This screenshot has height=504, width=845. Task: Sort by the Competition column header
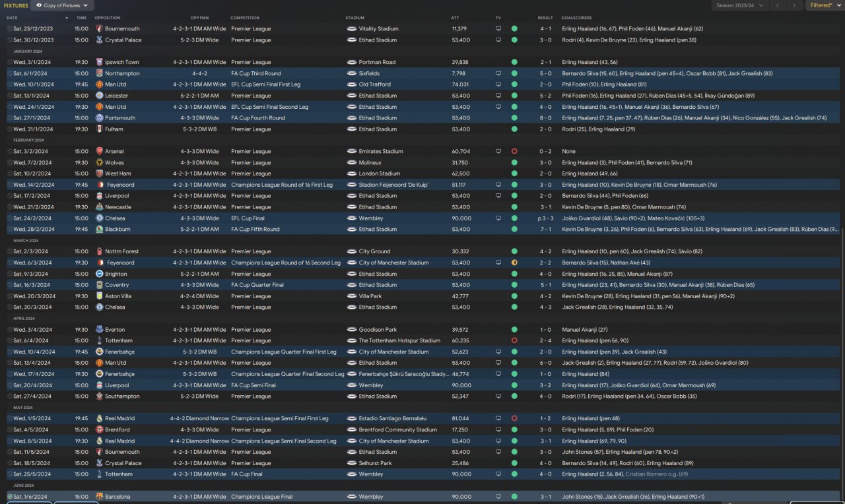pyautogui.click(x=245, y=18)
